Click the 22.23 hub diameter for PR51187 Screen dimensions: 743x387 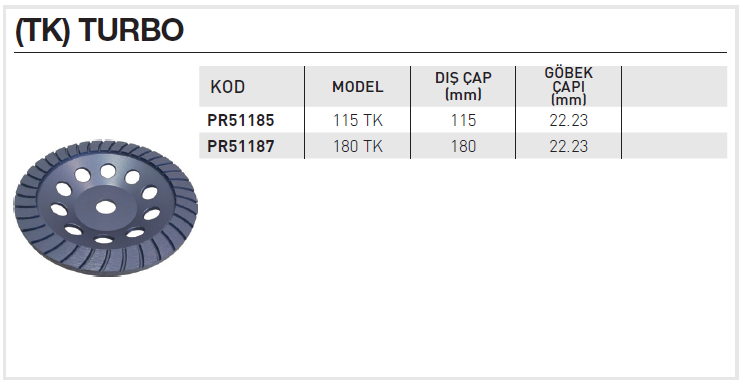pyautogui.click(x=569, y=146)
